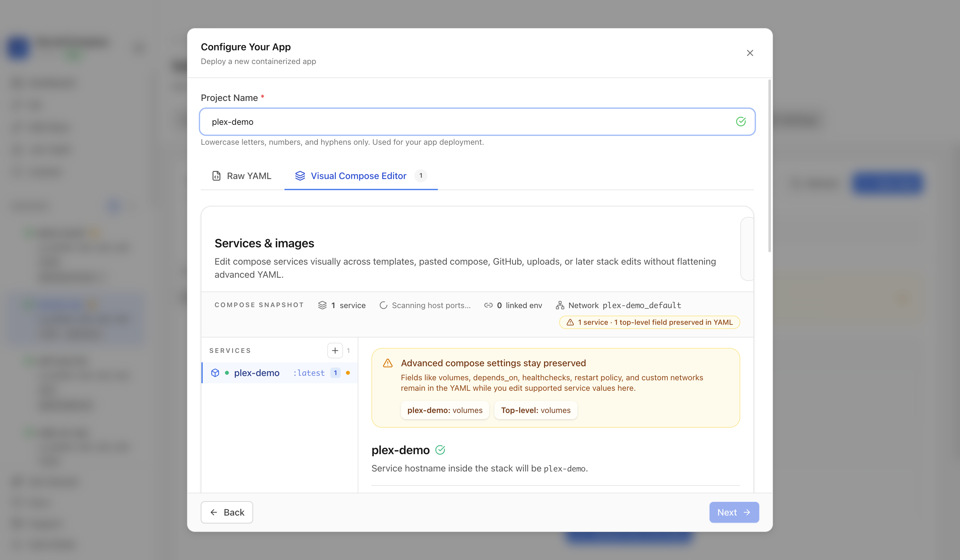
Task: Click the 0 linked env text
Action: [519, 305]
